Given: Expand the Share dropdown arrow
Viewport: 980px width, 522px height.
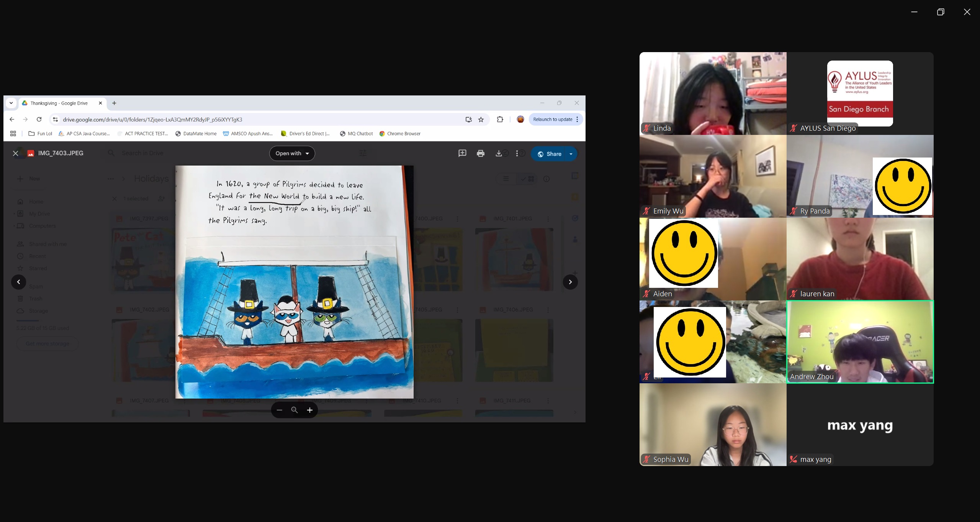Looking at the screenshot, I should [571, 154].
